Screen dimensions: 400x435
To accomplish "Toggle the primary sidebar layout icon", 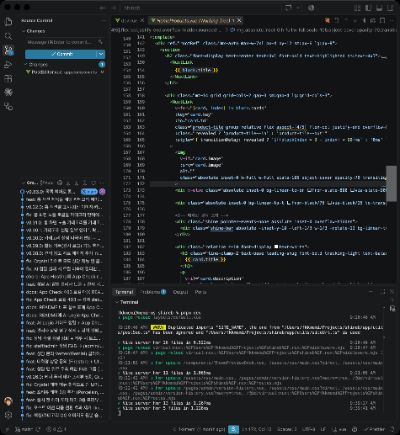I will click(368, 8).
